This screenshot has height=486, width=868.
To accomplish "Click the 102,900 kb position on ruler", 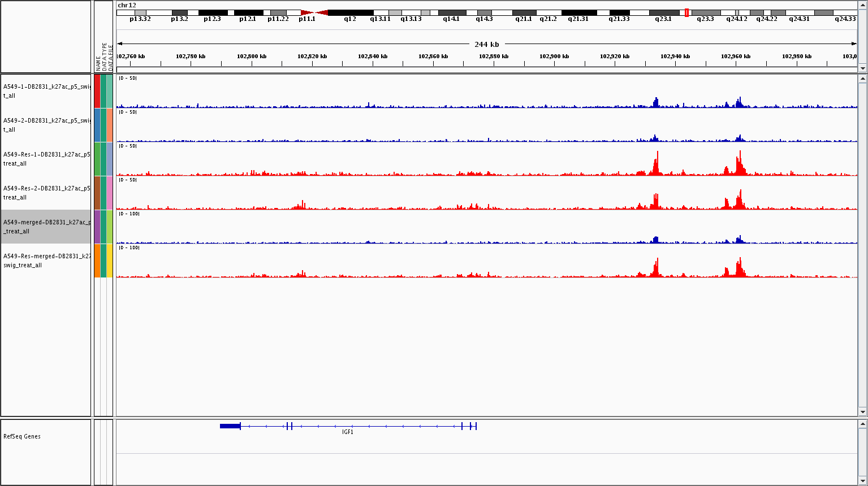I will click(x=554, y=57).
